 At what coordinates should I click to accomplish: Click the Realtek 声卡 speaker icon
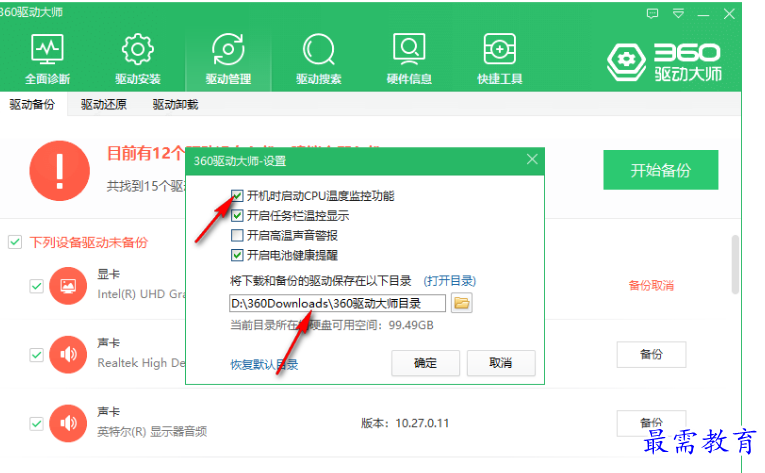pos(68,354)
